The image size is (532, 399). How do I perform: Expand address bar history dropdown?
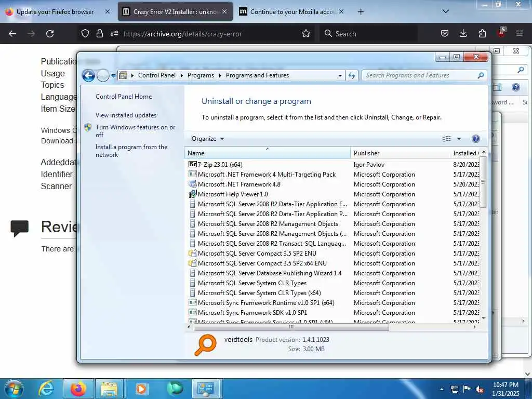tap(340, 76)
